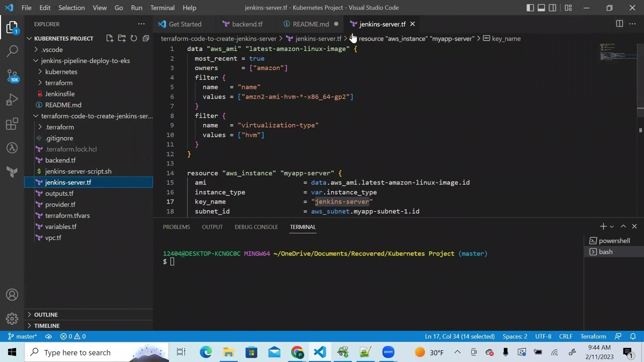The image size is (644, 362).
Task: Open Jenkinsfile in the explorer
Action: pos(89,94)
